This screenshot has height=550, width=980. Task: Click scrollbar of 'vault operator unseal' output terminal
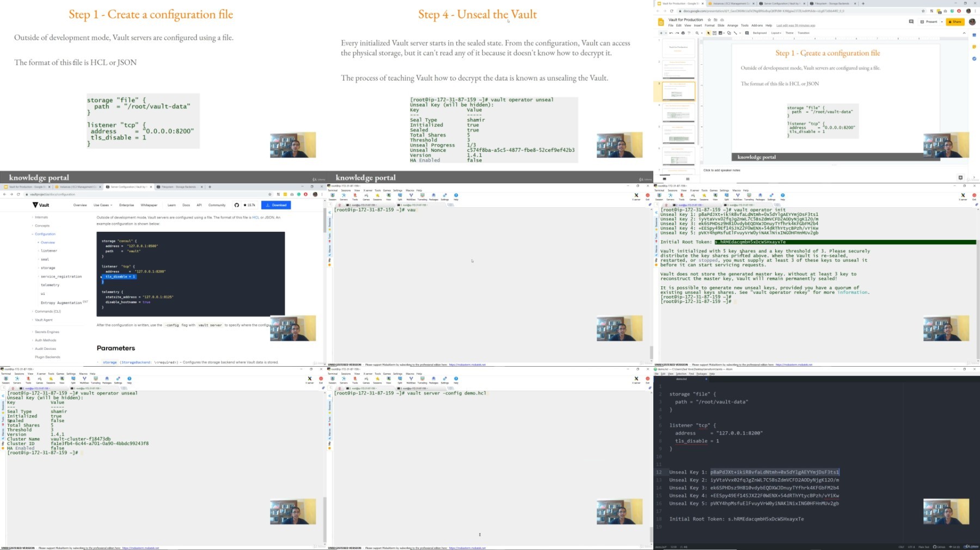(325, 519)
